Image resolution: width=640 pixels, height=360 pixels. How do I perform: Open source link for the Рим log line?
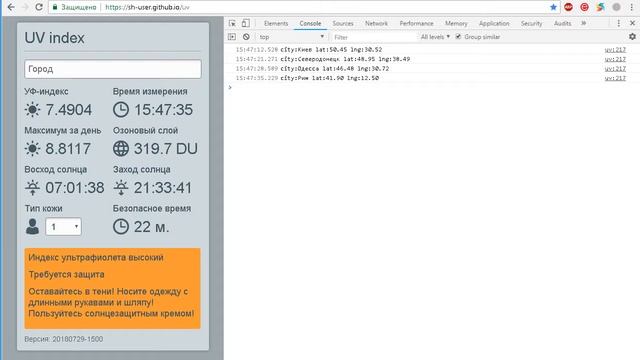pyautogui.click(x=615, y=78)
